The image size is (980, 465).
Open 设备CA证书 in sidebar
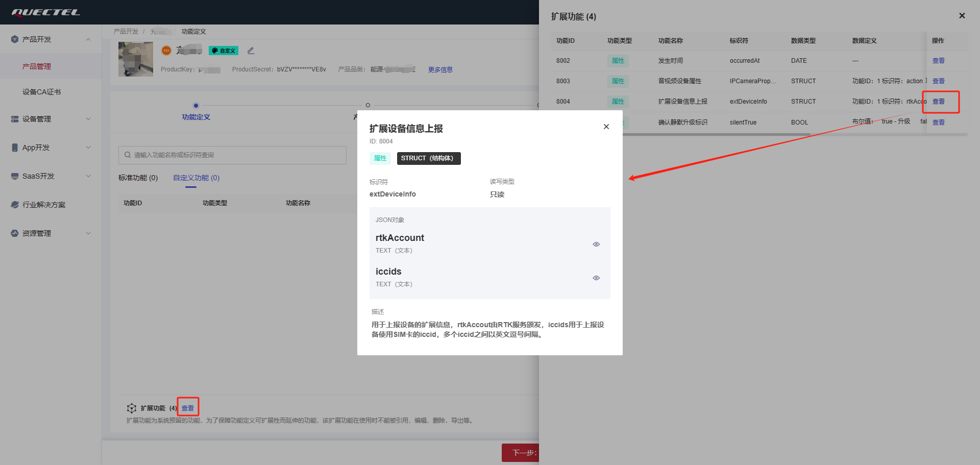click(x=41, y=92)
